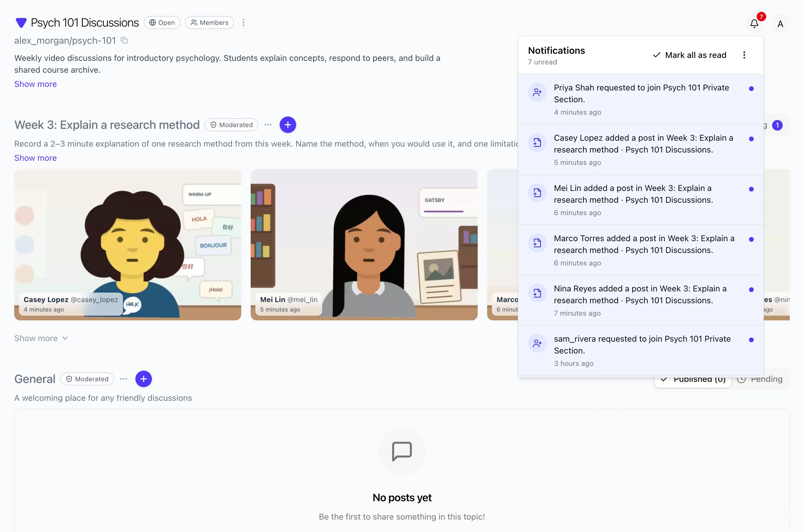The image size is (804, 532).
Task: Click Marco Torres post notification icon
Action: pos(537,243)
